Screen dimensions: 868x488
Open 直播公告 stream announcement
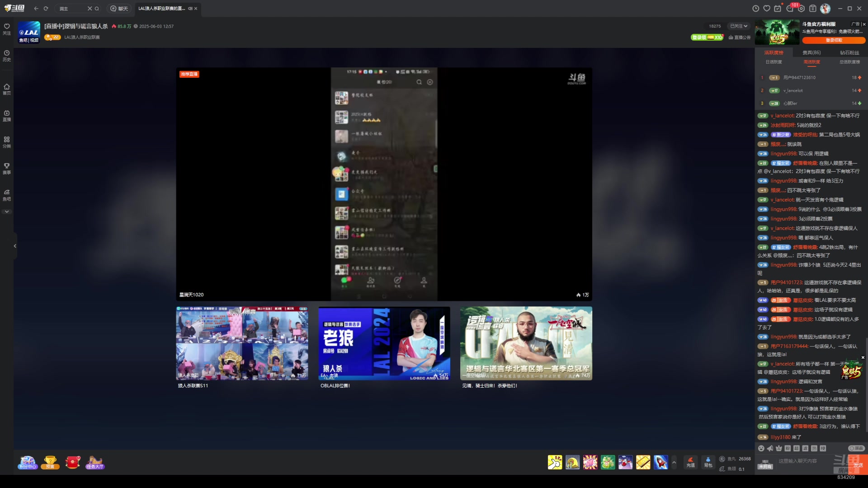pos(739,38)
